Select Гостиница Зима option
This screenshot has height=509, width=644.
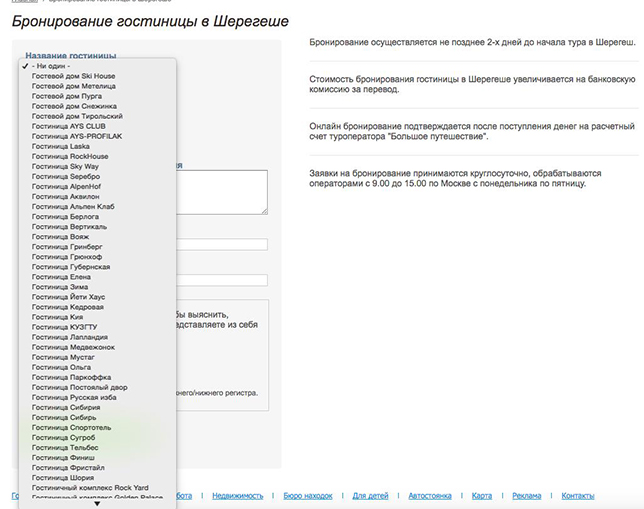[x=97, y=287]
